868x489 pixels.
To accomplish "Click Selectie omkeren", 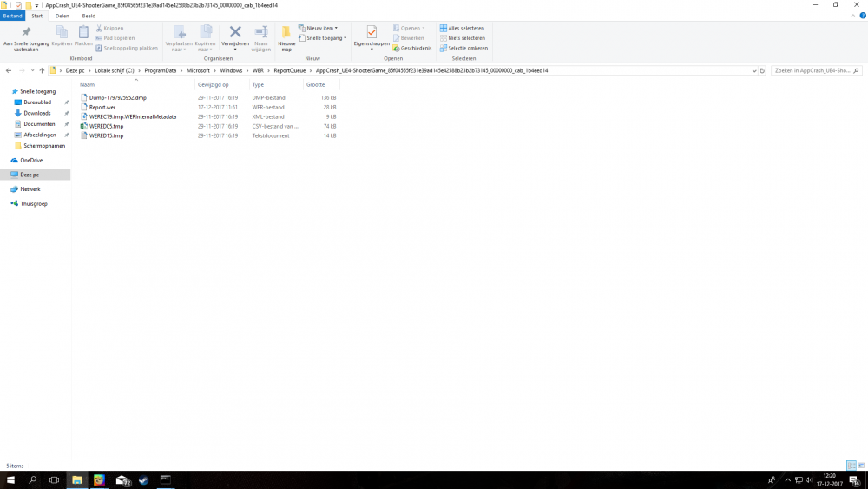I will (464, 48).
